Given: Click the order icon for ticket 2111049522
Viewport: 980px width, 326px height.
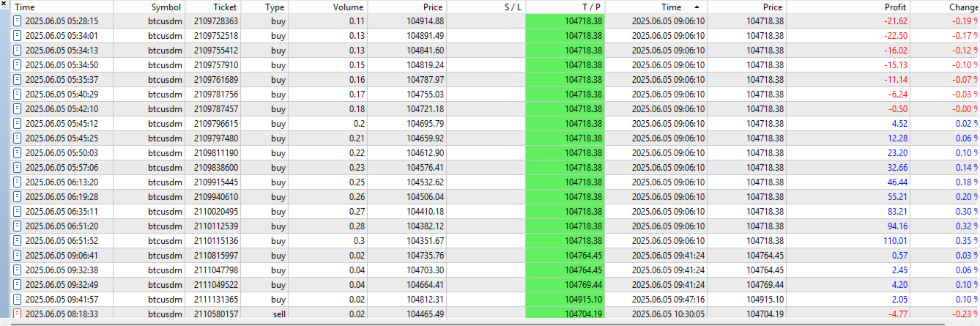Looking at the screenshot, I should (18, 285).
